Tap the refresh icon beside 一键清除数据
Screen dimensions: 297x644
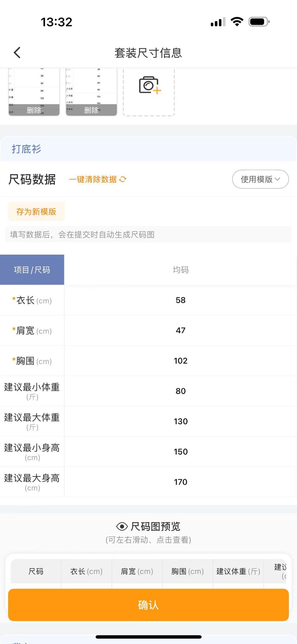point(123,179)
